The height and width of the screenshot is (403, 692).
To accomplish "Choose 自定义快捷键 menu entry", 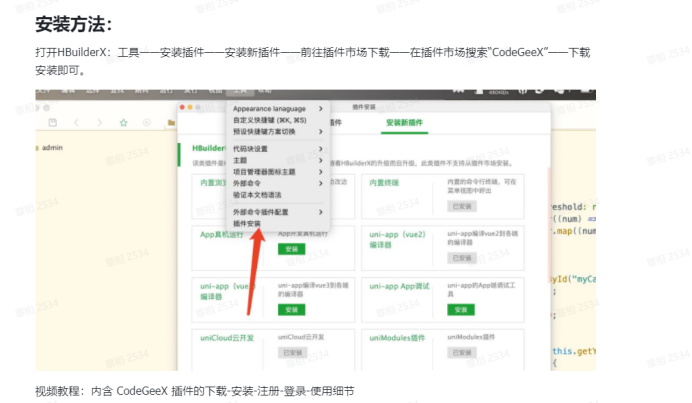I will (278, 120).
